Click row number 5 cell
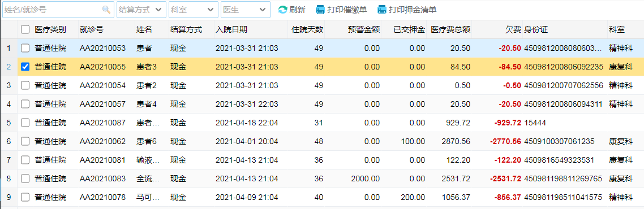 tap(8, 123)
